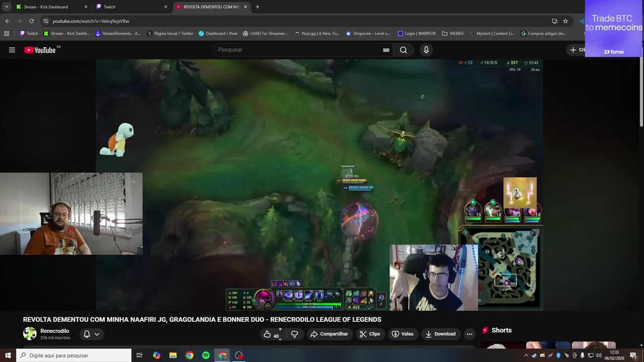Launch Copilot from the taskbar

[156, 355]
